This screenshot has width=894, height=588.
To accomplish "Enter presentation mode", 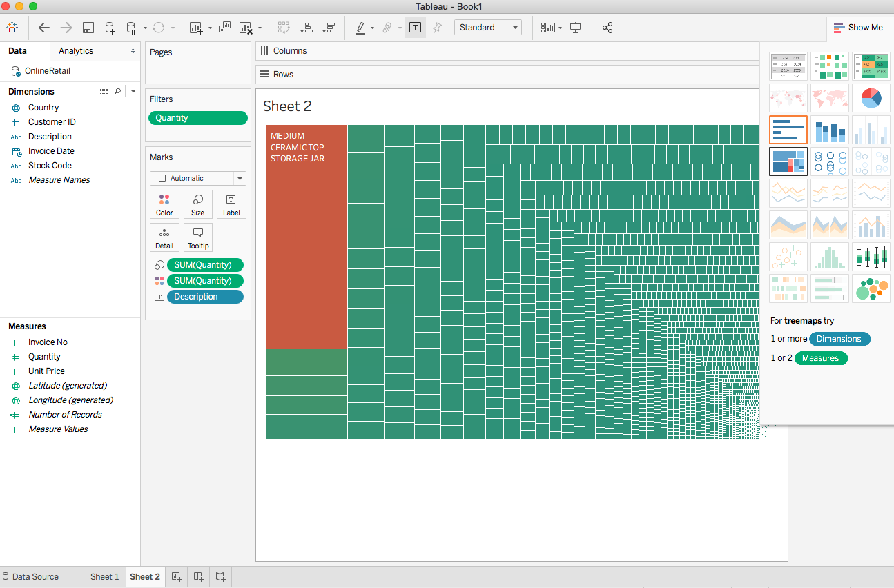I will (575, 28).
